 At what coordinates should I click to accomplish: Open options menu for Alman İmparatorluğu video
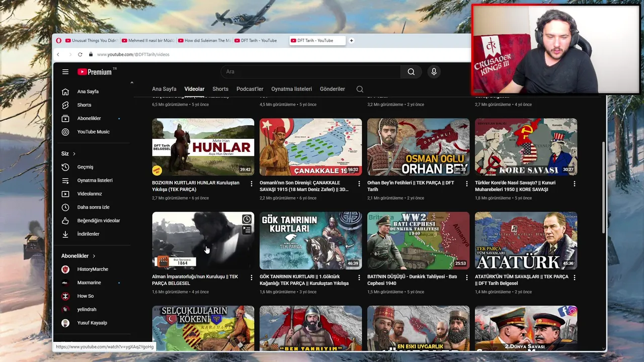click(252, 278)
